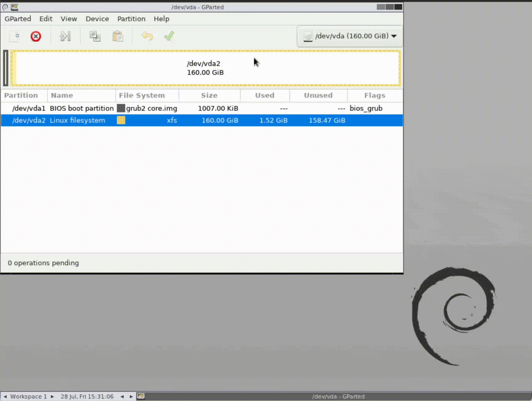Screen dimensions: 532x401
Task: Click the round window menu icon in titlebar
Action: pyautogui.click(x=5, y=7)
